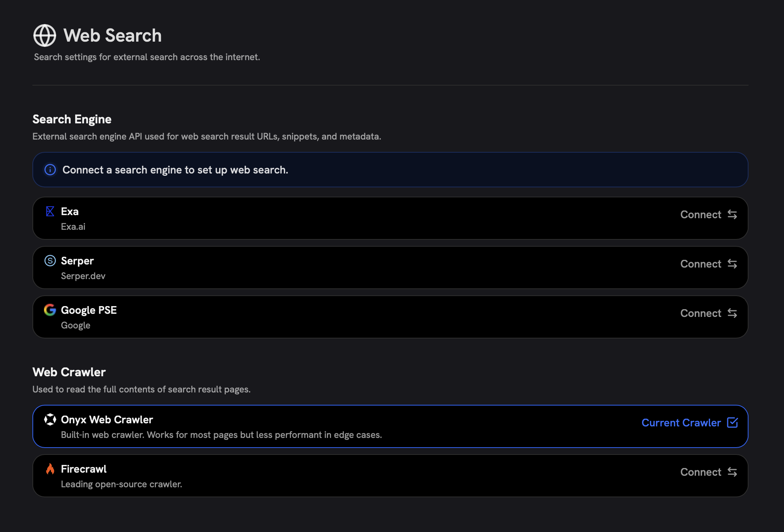Connect the Exa search engine

[x=701, y=215]
